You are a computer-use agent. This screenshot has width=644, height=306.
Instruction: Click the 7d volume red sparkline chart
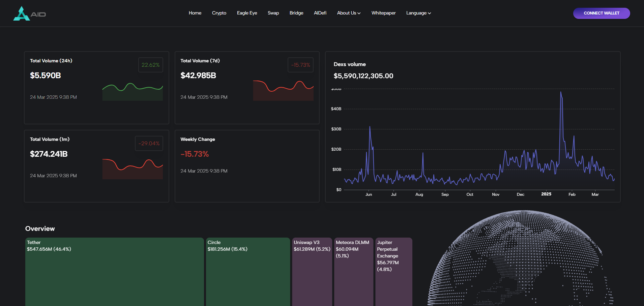point(283,91)
